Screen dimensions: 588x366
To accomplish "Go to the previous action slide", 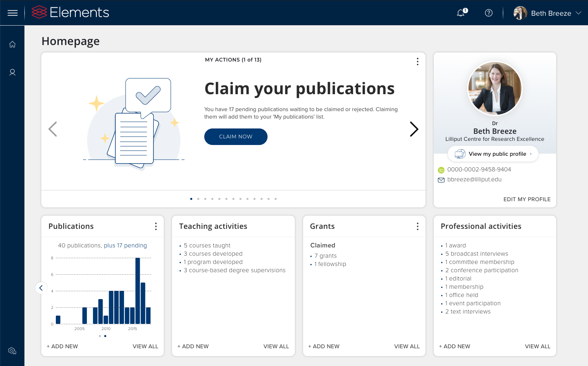I will click(x=53, y=129).
